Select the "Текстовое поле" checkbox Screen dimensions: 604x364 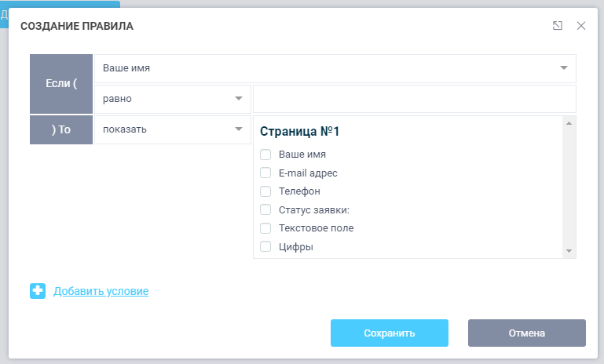pyautogui.click(x=265, y=227)
